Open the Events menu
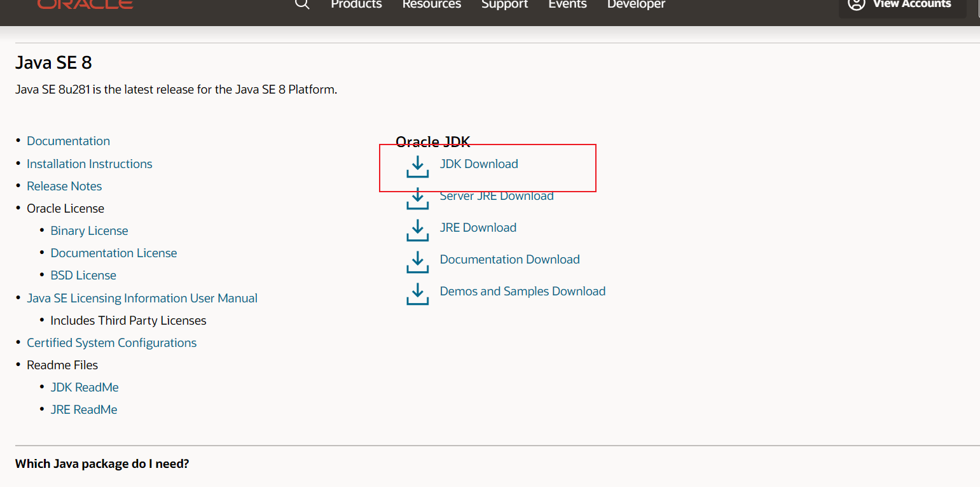This screenshot has width=980, height=487. coord(568,4)
